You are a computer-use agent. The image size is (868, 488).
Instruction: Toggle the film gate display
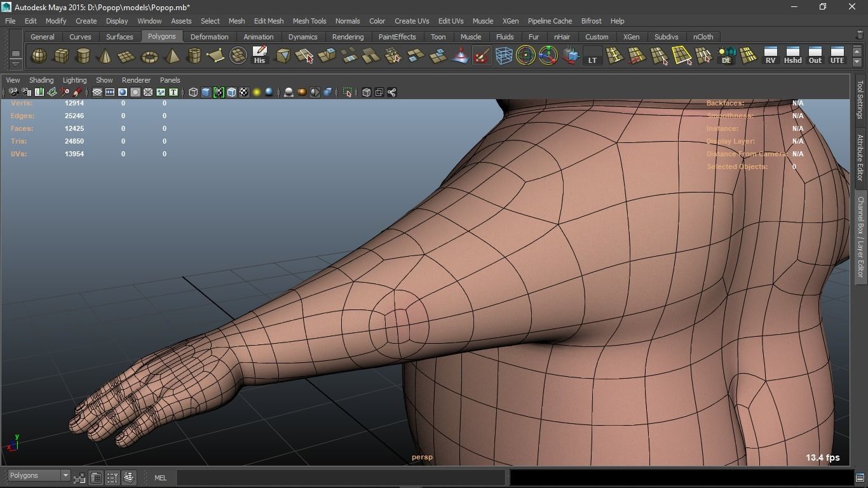pos(110,92)
